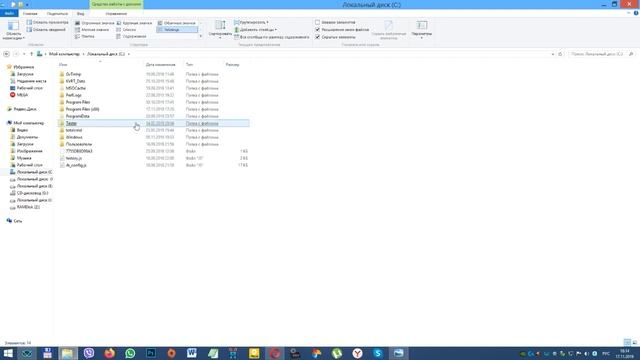Click Size all columns to fit

pos(271,37)
